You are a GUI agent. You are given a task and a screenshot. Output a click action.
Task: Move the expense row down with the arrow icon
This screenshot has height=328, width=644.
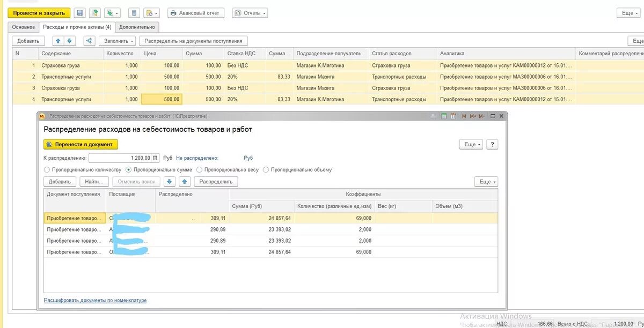pos(69,41)
